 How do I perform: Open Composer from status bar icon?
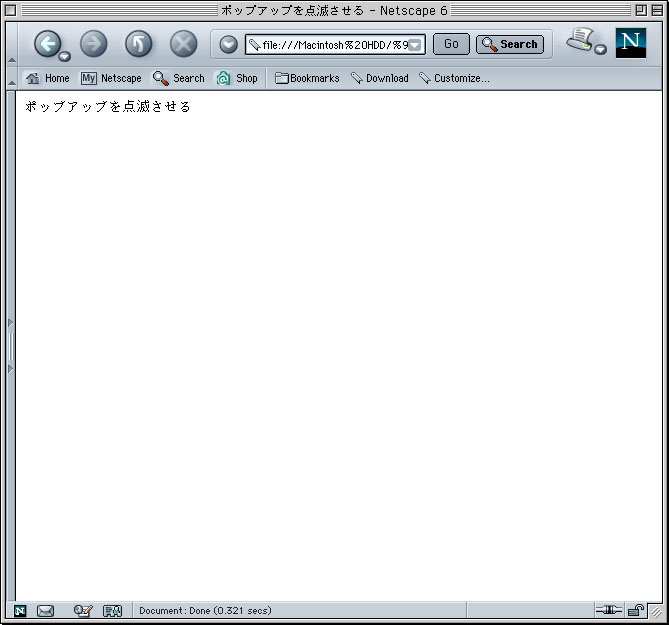tap(83, 611)
